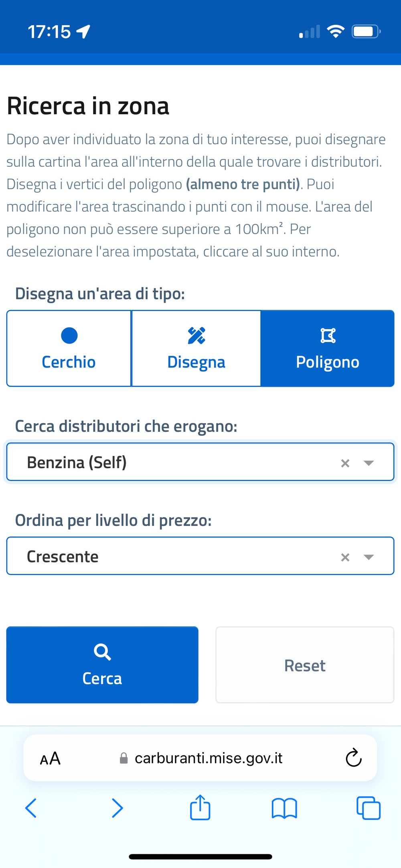Choose the Poligono area type
The image size is (401, 868).
point(328,348)
